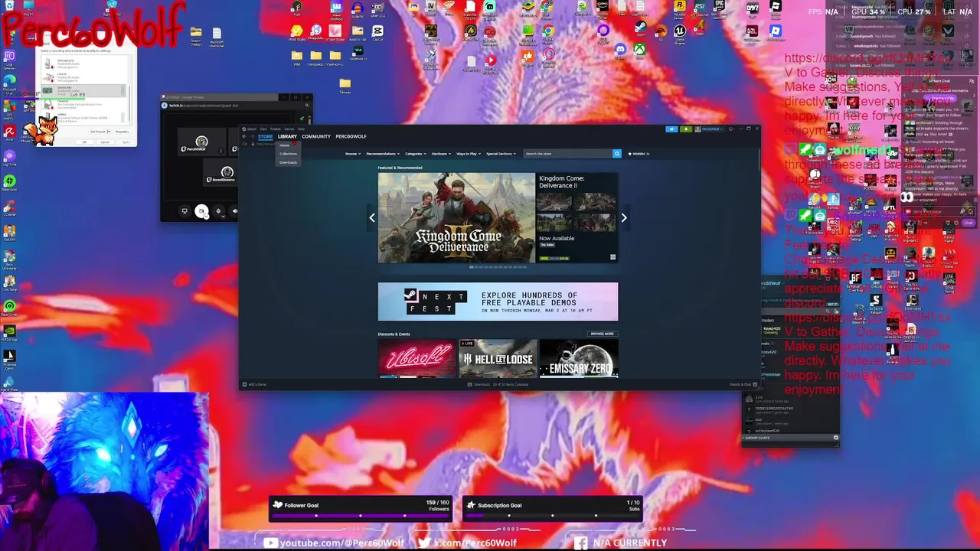Choose Downloads from Library submenu
This screenshot has width=980, height=551.
click(x=288, y=162)
